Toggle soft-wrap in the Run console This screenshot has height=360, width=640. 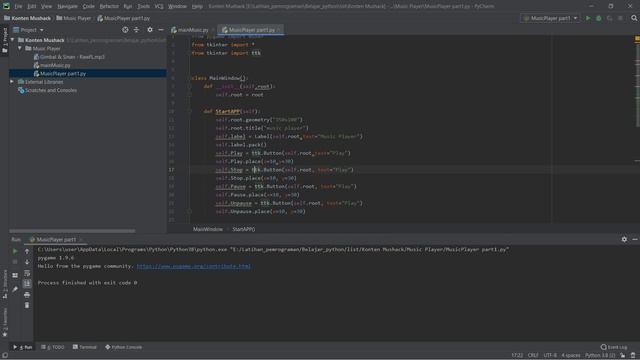pos(27,273)
